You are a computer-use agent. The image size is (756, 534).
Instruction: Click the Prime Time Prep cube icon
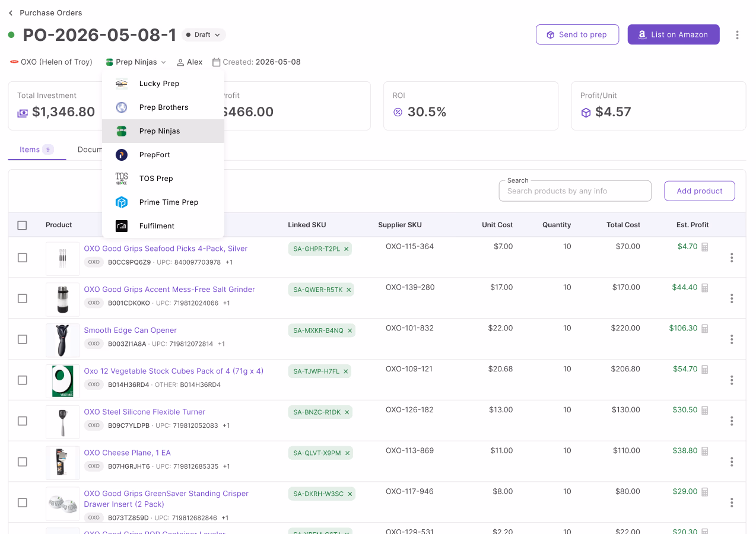coord(122,202)
